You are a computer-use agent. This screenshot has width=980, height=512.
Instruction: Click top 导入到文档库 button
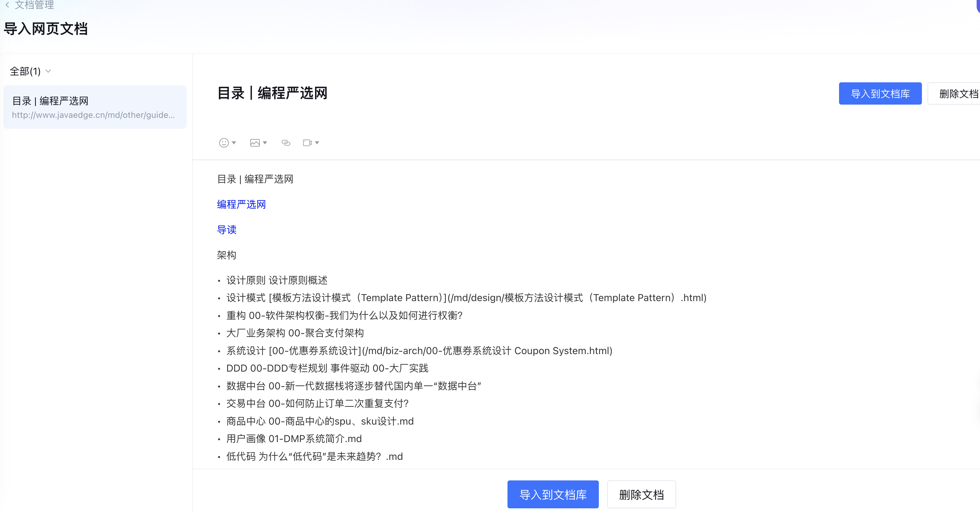tap(880, 94)
